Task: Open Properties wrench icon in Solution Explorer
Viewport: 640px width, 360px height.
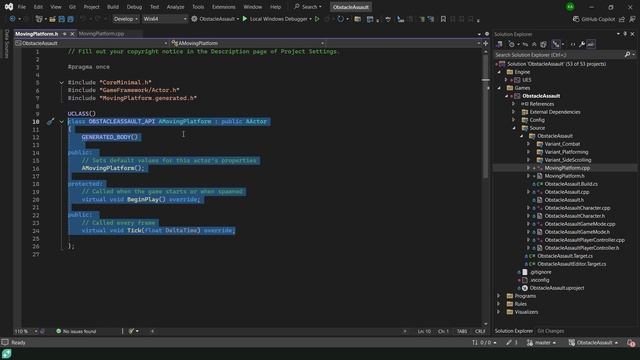Action: click(x=582, y=44)
